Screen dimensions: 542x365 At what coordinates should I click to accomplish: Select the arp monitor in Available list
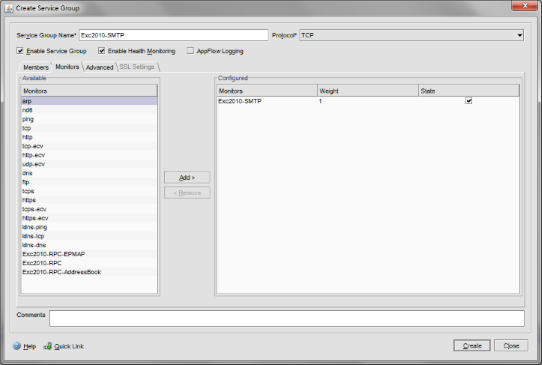(89, 101)
